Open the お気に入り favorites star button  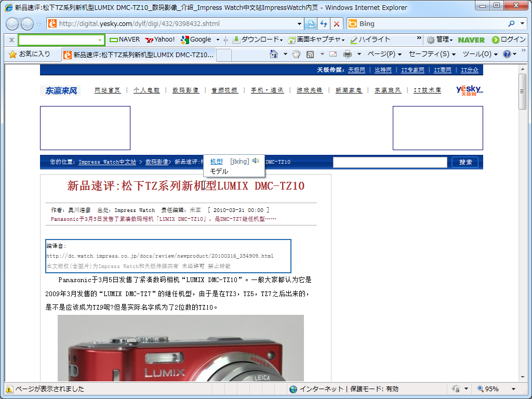coord(30,54)
